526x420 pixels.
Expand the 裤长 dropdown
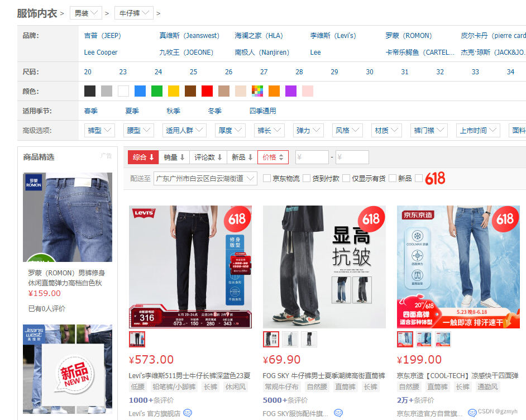coord(269,131)
